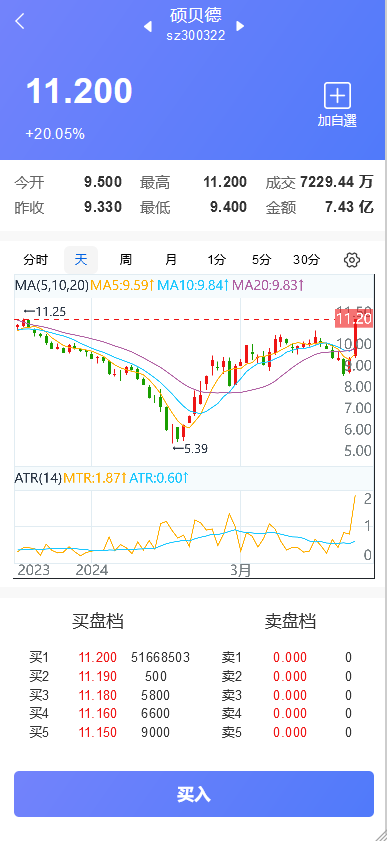Add stock to watchlist plus icon
The height and width of the screenshot is (842, 387).
337,96
